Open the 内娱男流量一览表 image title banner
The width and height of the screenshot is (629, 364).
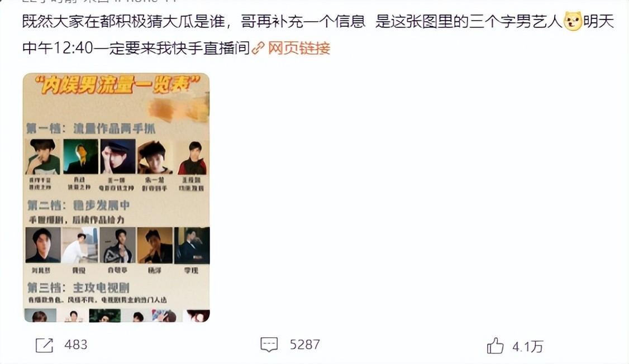(116, 85)
